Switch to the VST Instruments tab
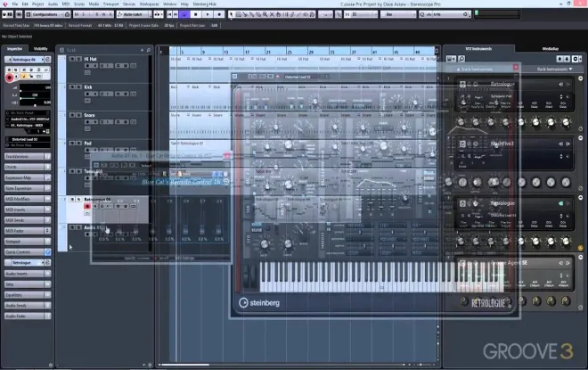Screen dimensions: 588x370 click(x=478, y=49)
